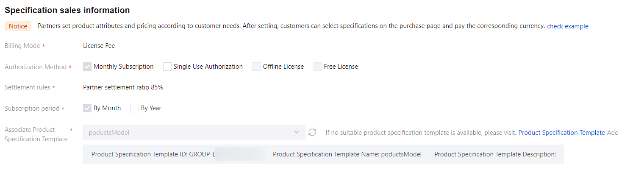Toggle the By Month subscription period
This screenshot has width=644, height=170.
coord(88,108)
